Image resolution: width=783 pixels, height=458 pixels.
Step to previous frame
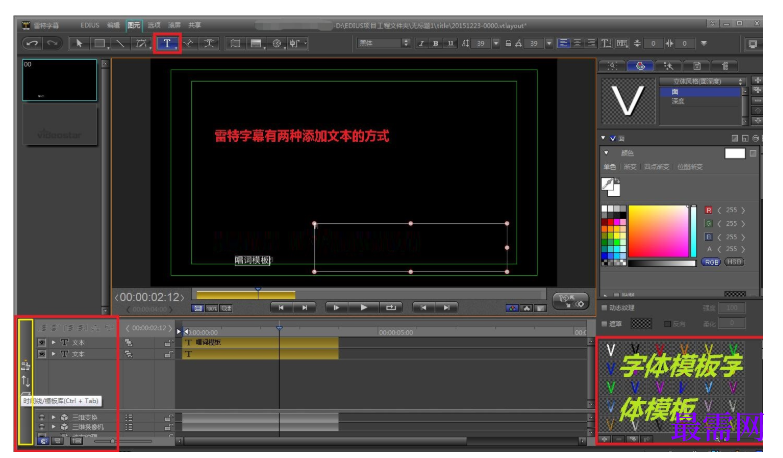(x=423, y=308)
